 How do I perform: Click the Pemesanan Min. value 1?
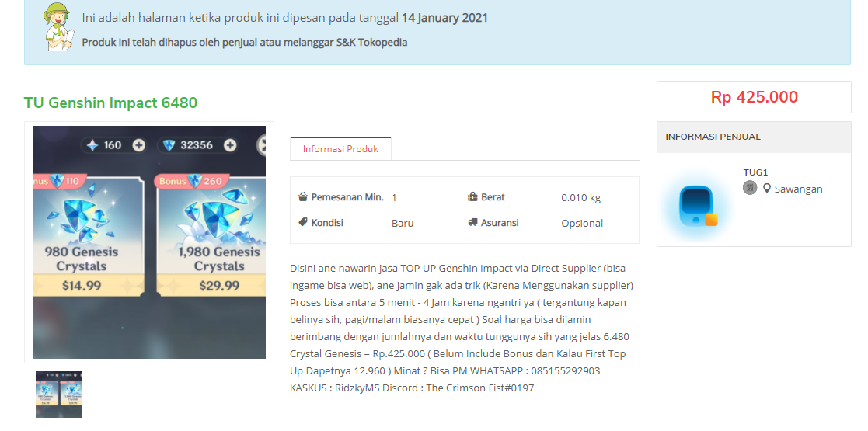(394, 197)
